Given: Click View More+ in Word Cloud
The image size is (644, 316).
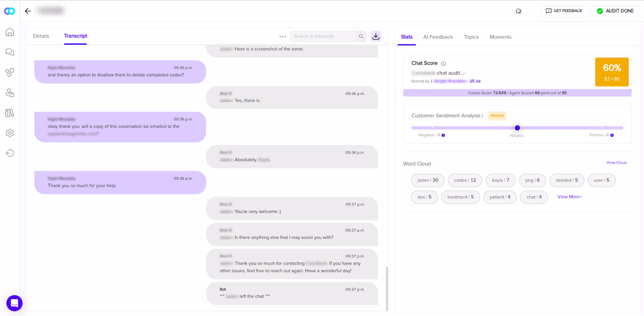Looking at the screenshot, I should [570, 197].
